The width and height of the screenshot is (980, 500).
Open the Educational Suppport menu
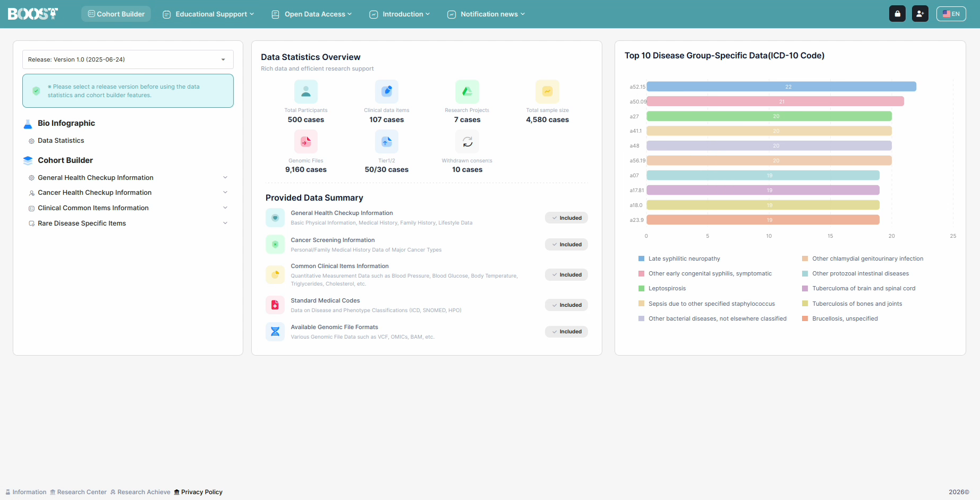coord(208,14)
